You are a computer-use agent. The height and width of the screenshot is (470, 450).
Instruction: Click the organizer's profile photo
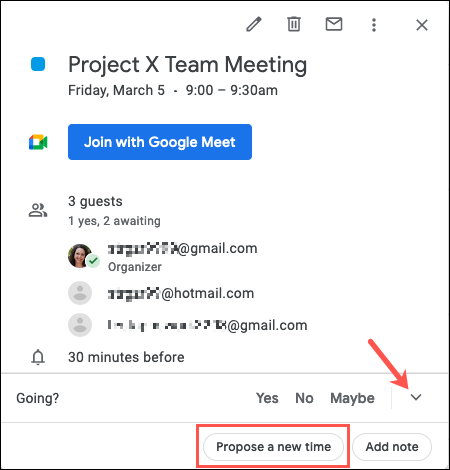click(80, 256)
